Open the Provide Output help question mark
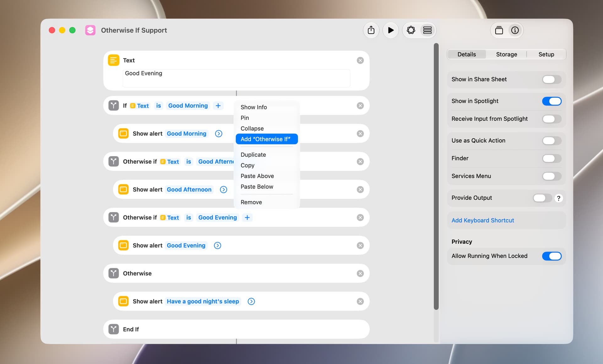This screenshot has width=603, height=364. pyautogui.click(x=558, y=198)
